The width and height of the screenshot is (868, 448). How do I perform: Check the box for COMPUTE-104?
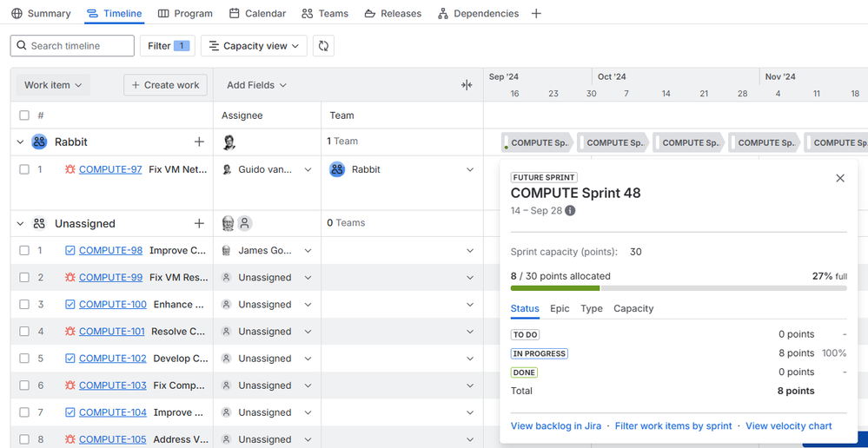[x=24, y=412]
